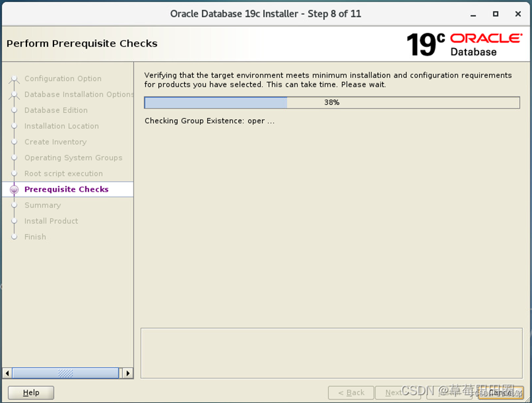532x403 pixels.
Task: Click the 'Checking Group Existence: oper' status text
Action: click(209, 121)
